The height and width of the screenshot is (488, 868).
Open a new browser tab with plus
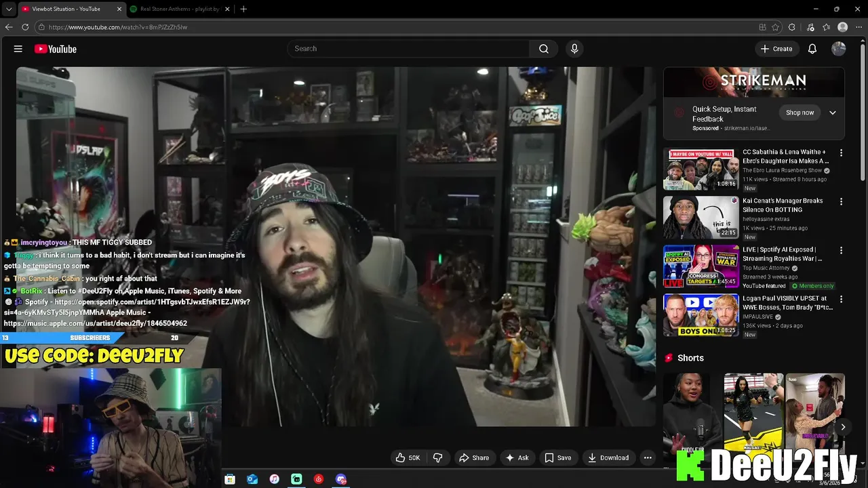point(243,9)
